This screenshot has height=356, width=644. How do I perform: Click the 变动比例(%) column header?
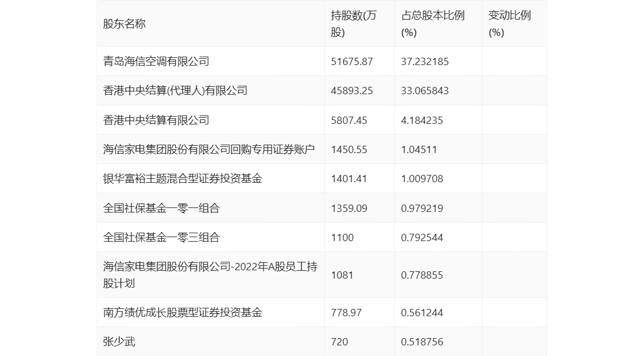coord(509,24)
